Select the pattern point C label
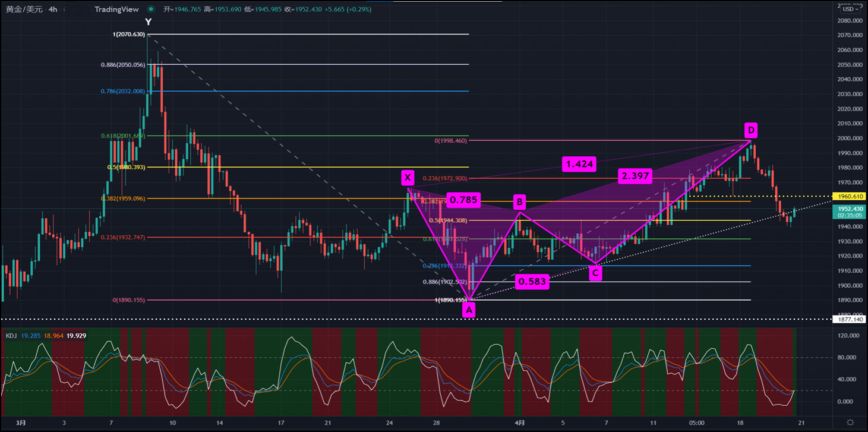Image resolution: width=868 pixels, height=432 pixels. tap(595, 273)
